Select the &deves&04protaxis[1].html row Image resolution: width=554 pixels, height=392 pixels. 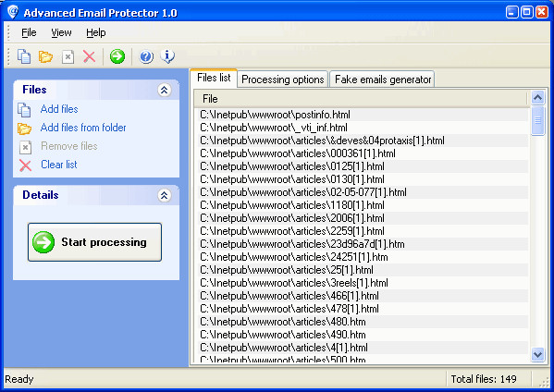(363, 141)
